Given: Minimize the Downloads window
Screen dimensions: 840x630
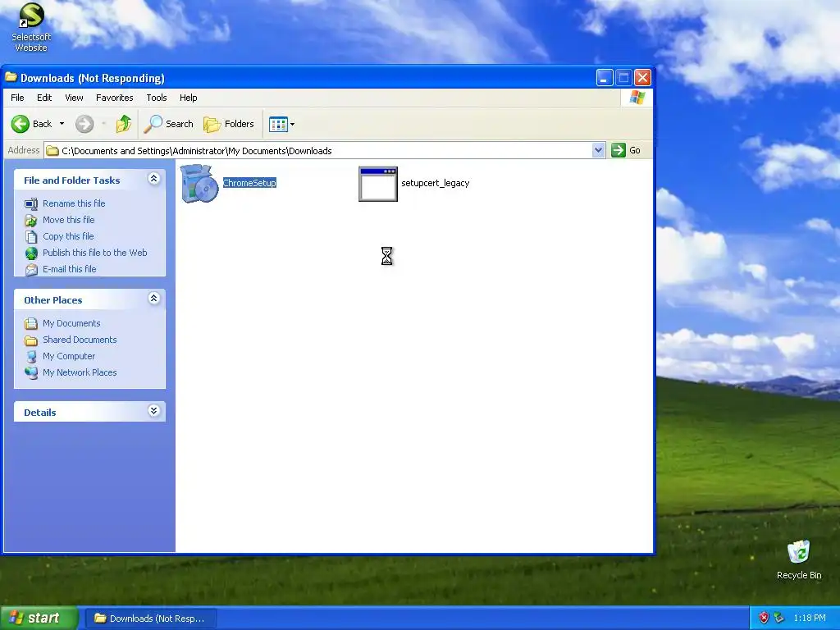Looking at the screenshot, I should click(x=605, y=78).
